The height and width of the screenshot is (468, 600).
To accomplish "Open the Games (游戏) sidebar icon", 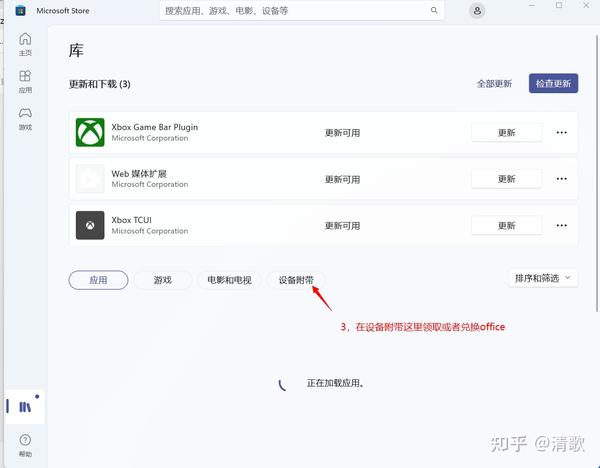I will click(25, 118).
